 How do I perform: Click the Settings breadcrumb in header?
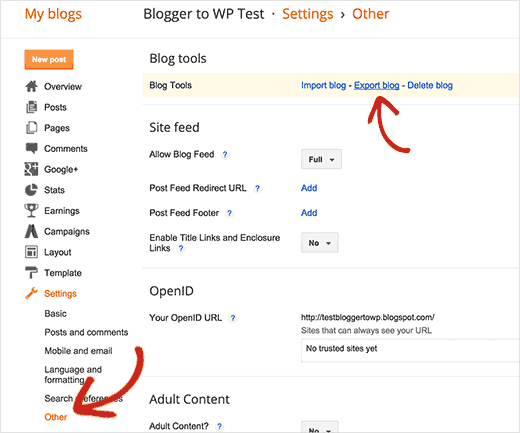click(308, 14)
